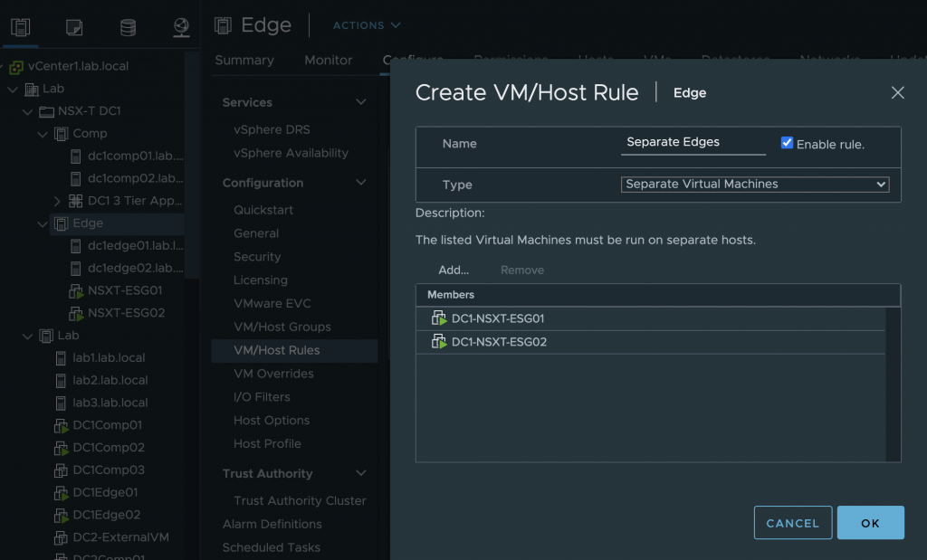The height and width of the screenshot is (560, 927).
Task: Click the Members list scrollbar
Action: coord(893,384)
